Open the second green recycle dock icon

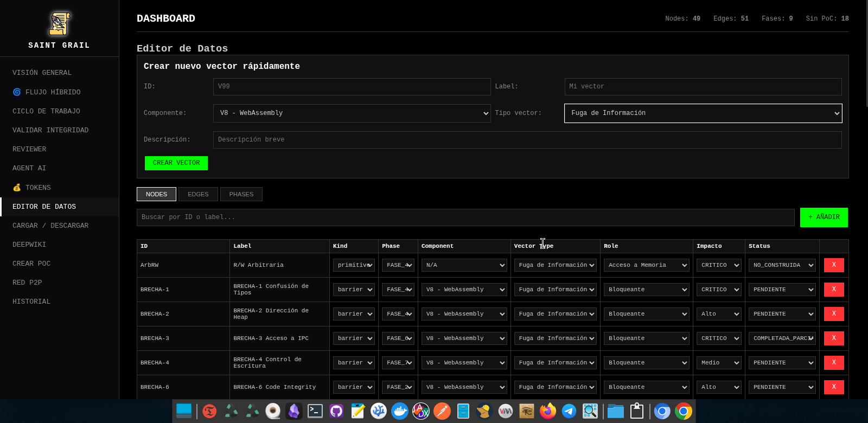coord(252,412)
